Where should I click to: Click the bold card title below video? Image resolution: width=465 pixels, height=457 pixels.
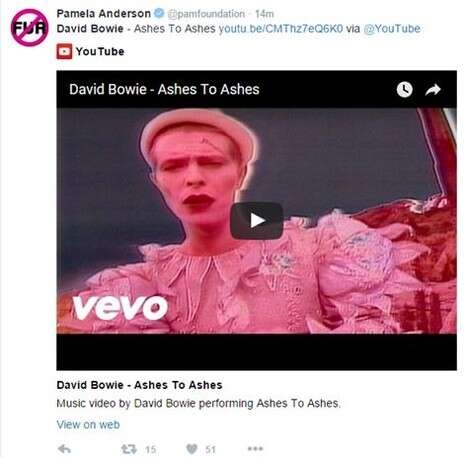coord(139,385)
